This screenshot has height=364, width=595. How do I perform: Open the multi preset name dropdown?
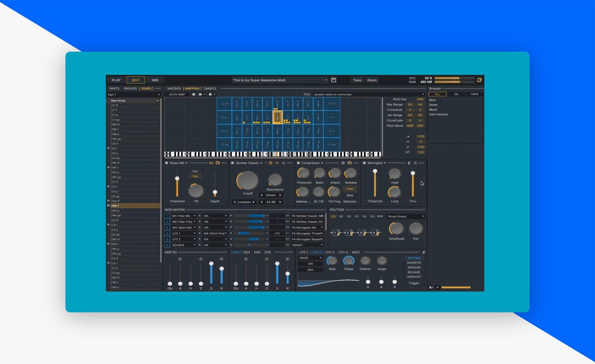(280, 80)
